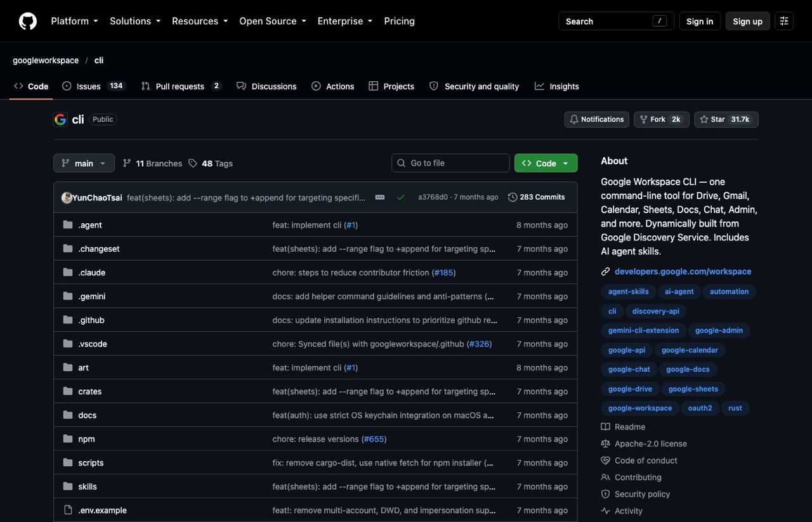Click the folder icon for .agent

point(68,225)
